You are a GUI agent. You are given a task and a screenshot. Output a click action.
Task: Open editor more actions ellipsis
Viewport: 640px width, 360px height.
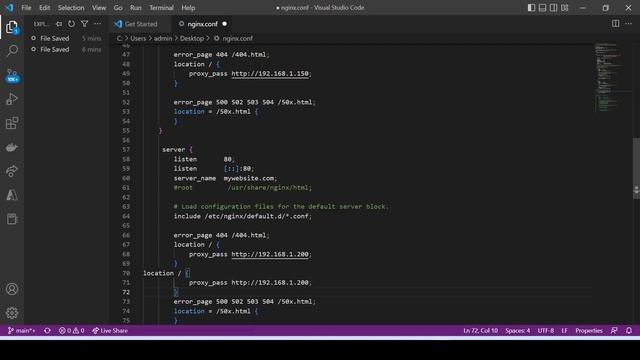coord(629,24)
